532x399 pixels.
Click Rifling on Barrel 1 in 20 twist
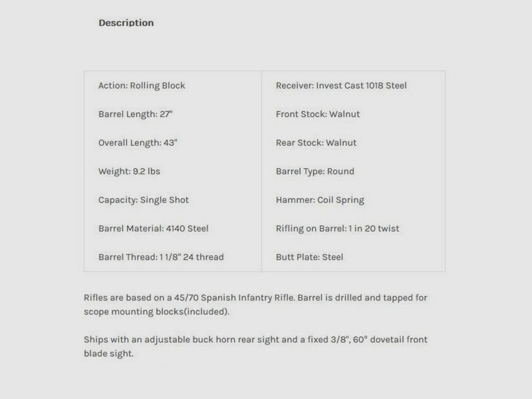(x=337, y=228)
